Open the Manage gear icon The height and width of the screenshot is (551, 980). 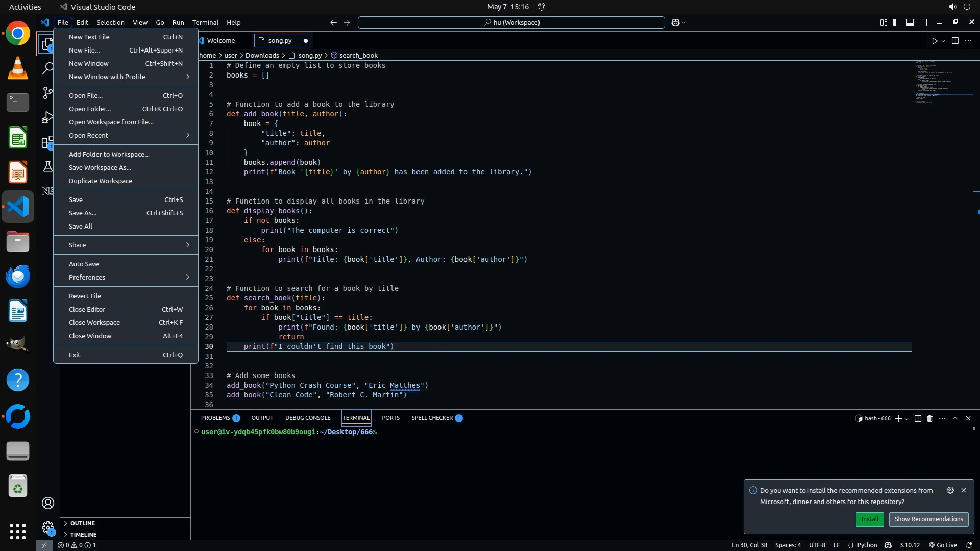pyautogui.click(x=48, y=527)
